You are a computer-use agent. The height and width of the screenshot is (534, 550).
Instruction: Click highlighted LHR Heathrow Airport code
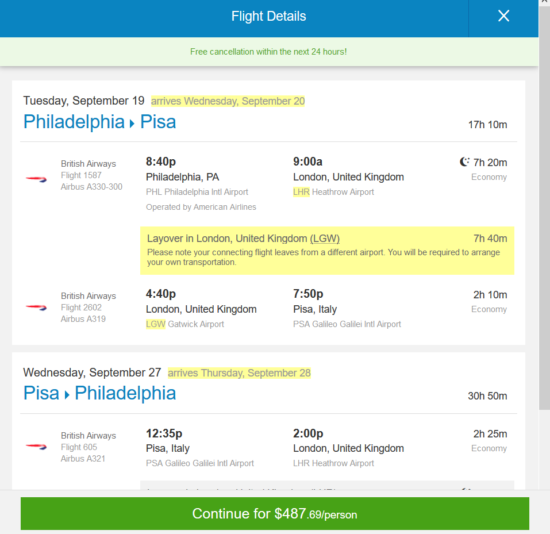pos(301,192)
